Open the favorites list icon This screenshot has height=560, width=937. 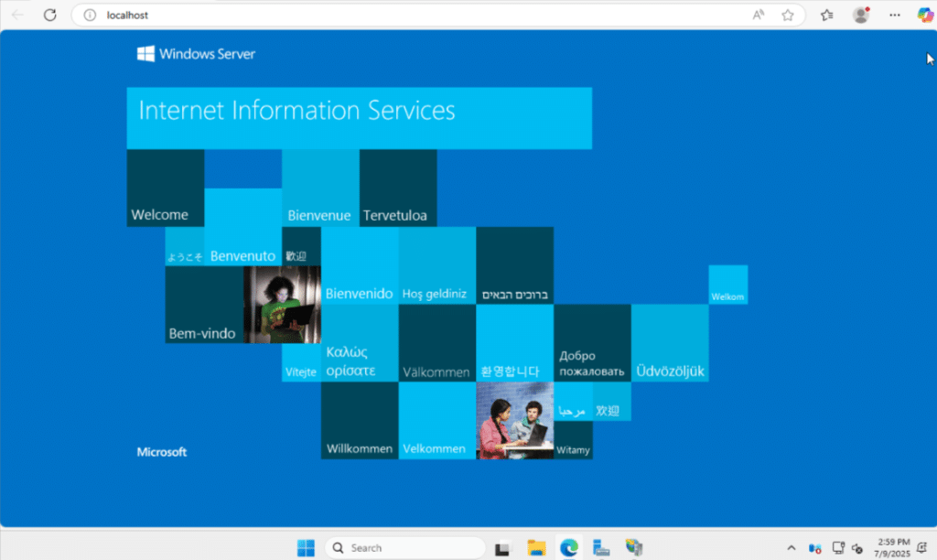coord(826,16)
